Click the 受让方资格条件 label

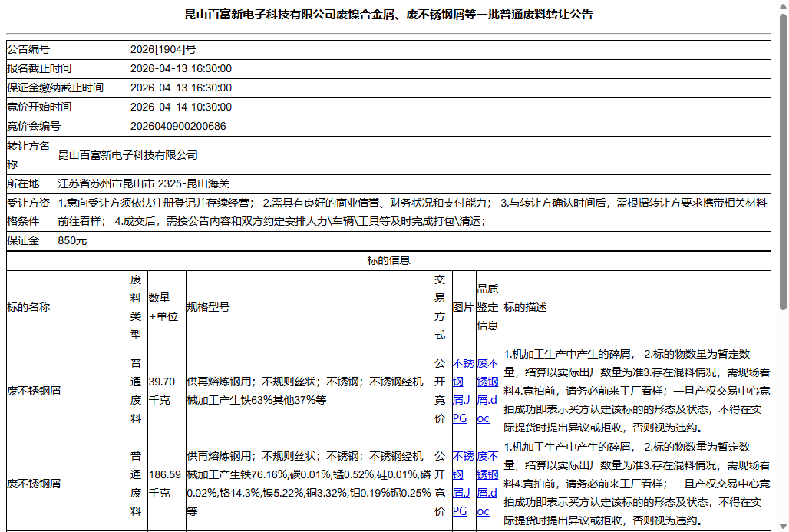coord(28,212)
